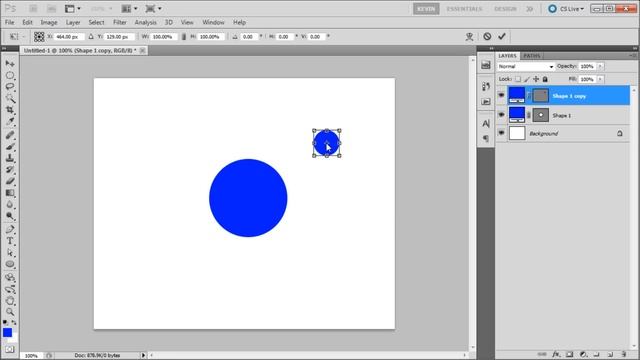This screenshot has height=360, width=640.
Task: Click the foreground color swatch
Action: click(x=7, y=333)
